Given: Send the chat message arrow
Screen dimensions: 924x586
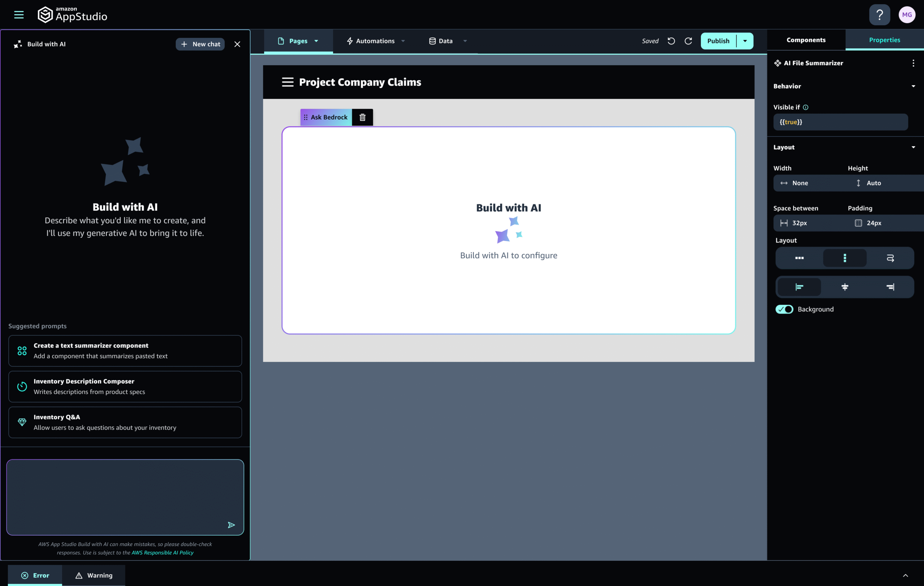Looking at the screenshot, I should pos(231,525).
